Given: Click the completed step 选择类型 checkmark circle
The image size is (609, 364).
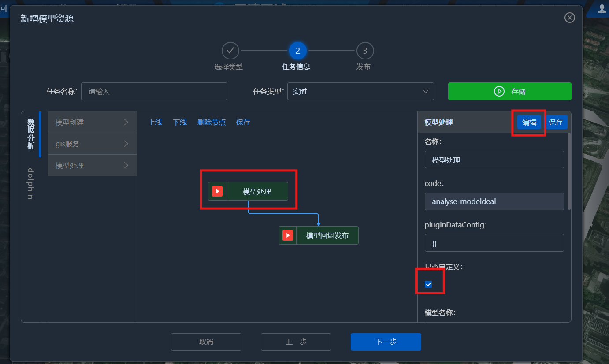Looking at the screenshot, I should pyautogui.click(x=230, y=51).
